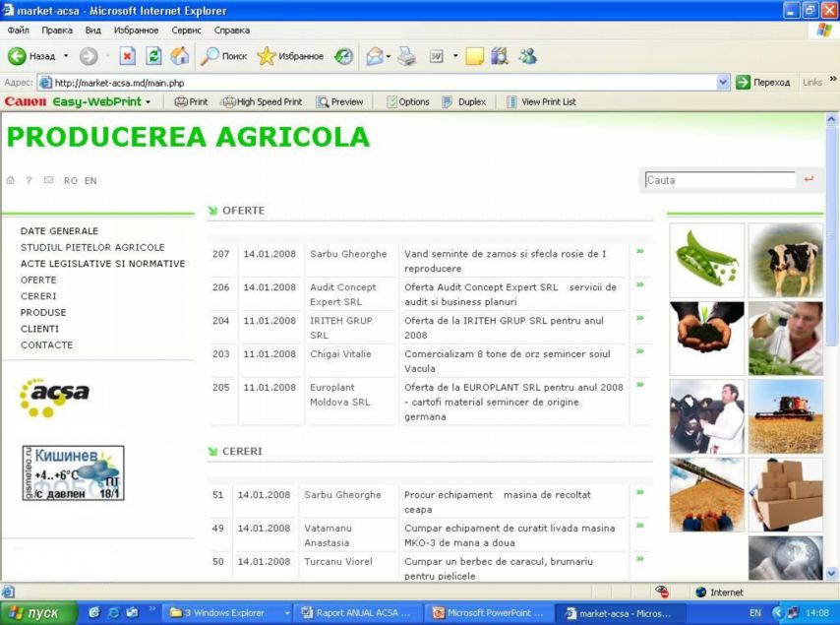Click High Speed Print in Canon toolbar
Viewport: 840px width, 625px height.
[x=262, y=101]
